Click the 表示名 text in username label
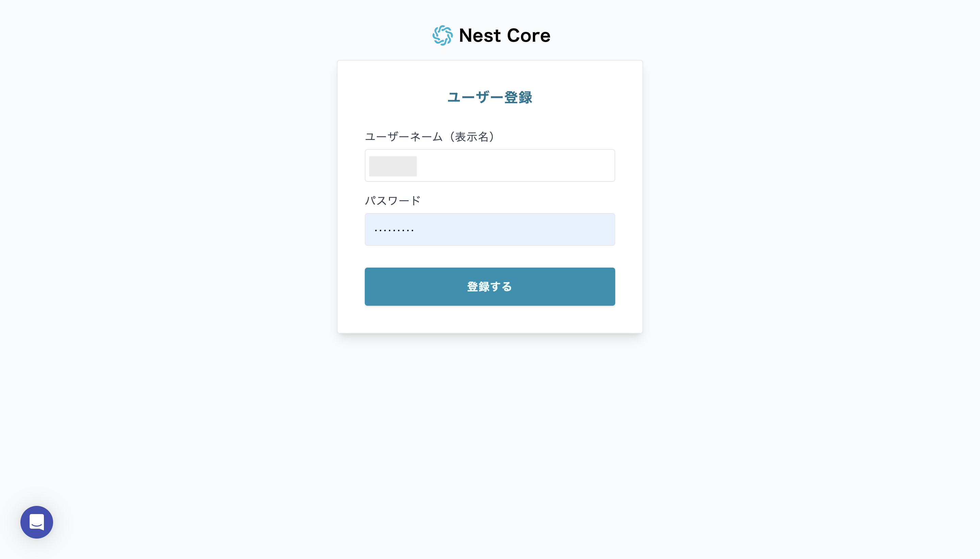The height and width of the screenshot is (559, 980). click(471, 137)
